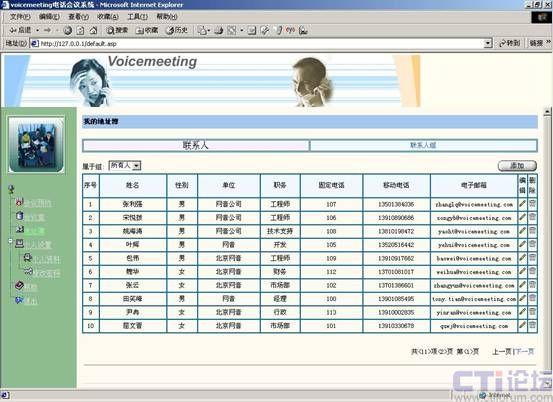The height and width of the screenshot is (402, 553).
Task: Click the page scrollbar up arrow
Action: (547, 112)
